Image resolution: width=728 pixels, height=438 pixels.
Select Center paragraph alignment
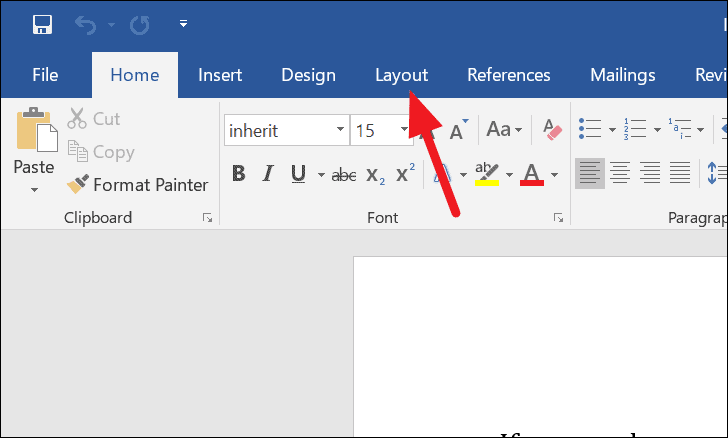point(620,173)
